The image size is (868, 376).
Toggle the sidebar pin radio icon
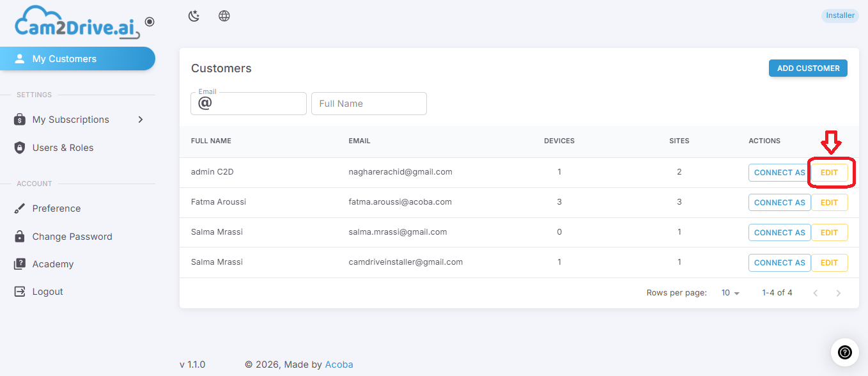(x=150, y=22)
